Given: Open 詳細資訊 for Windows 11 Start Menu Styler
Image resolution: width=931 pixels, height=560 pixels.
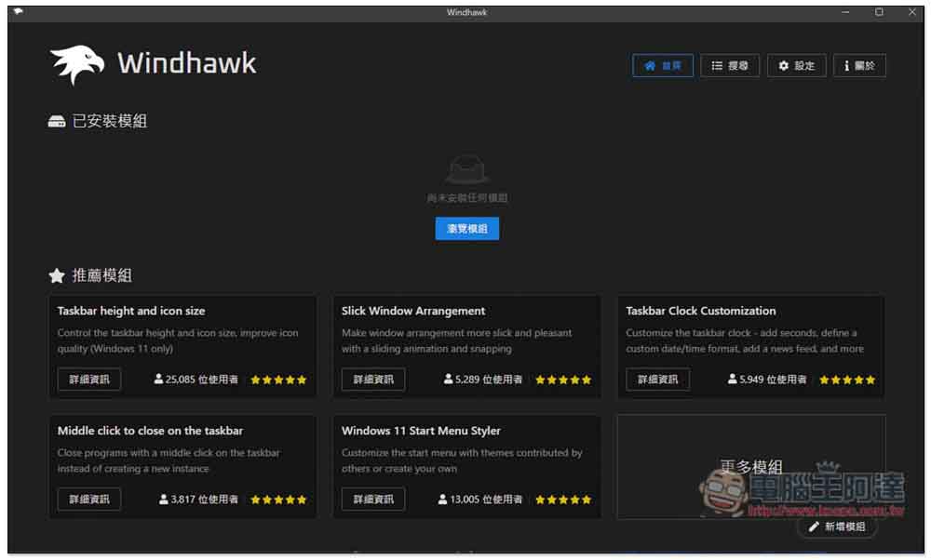Looking at the screenshot, I should (x=373, y=500).
